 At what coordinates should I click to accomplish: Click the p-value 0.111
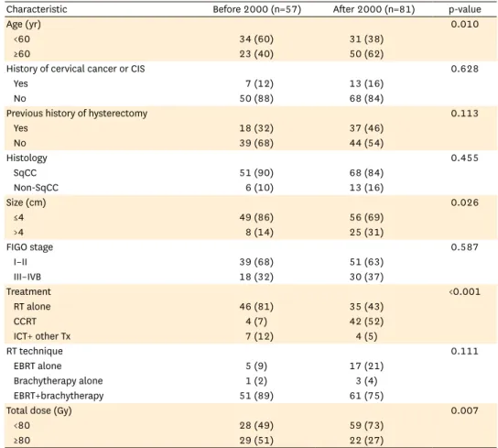tap(465, 351)
